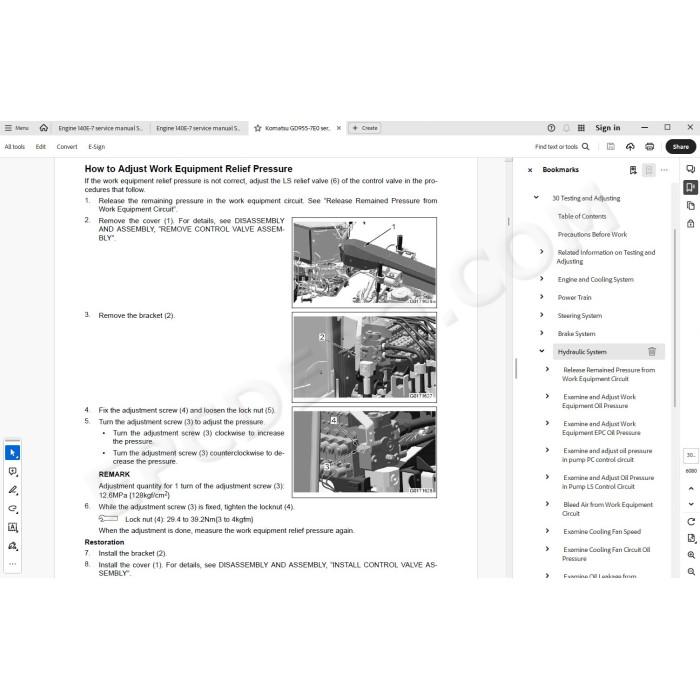700x700 pixels.
Task: Expand Steering System bookmark
Action: point(542,315)
